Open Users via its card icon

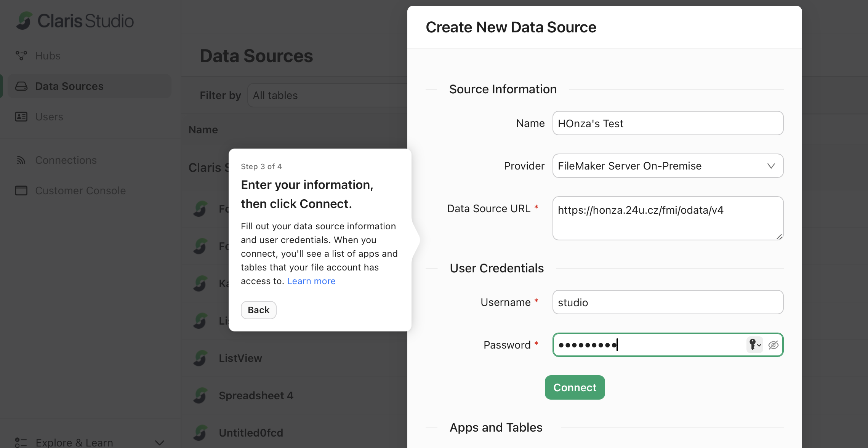(x=21, y=117)
